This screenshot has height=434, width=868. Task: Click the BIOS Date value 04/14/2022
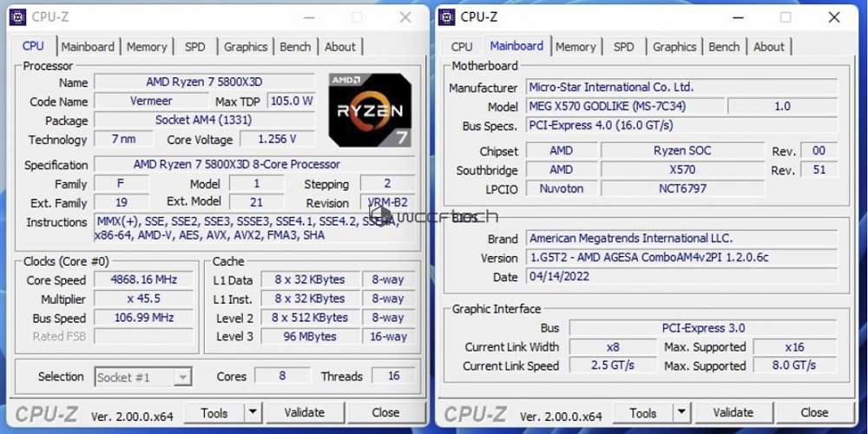pos(681,277)
